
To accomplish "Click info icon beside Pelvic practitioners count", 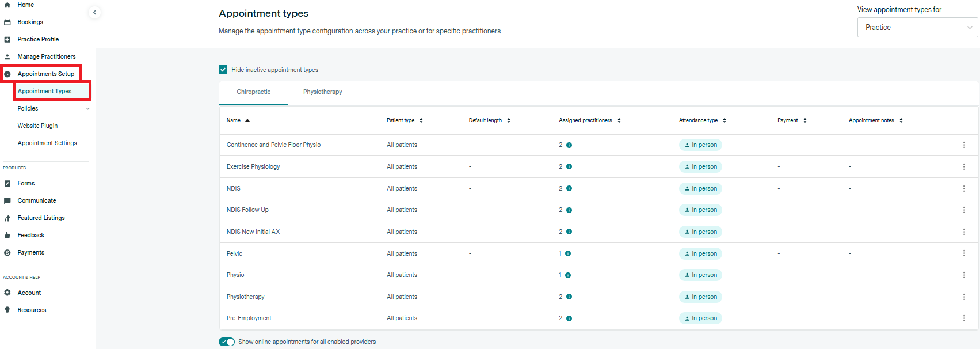I will 568,253.
